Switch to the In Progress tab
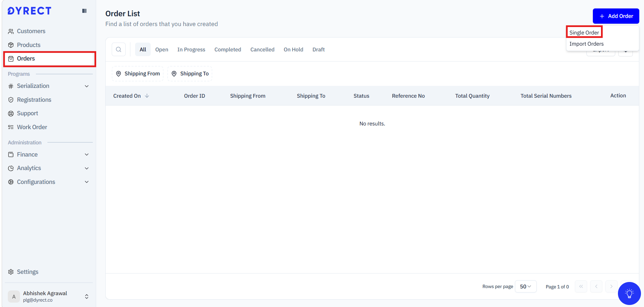Screen dimensions: 644x307 coord(191,49)
